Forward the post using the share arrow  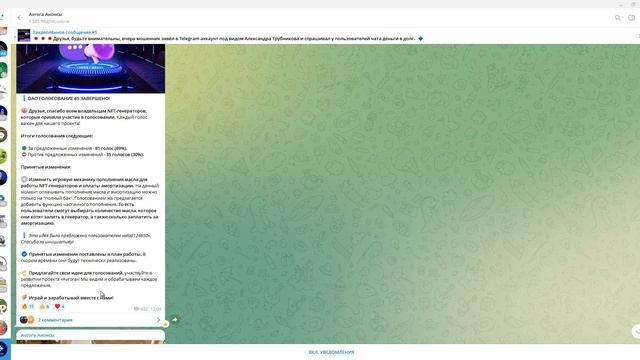tap(175, 320)
